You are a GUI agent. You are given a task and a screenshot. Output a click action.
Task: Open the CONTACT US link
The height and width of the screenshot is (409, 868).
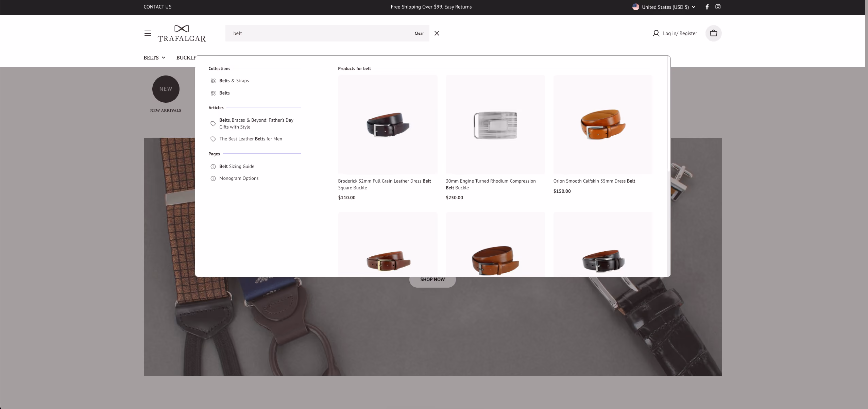coord(157,7)
